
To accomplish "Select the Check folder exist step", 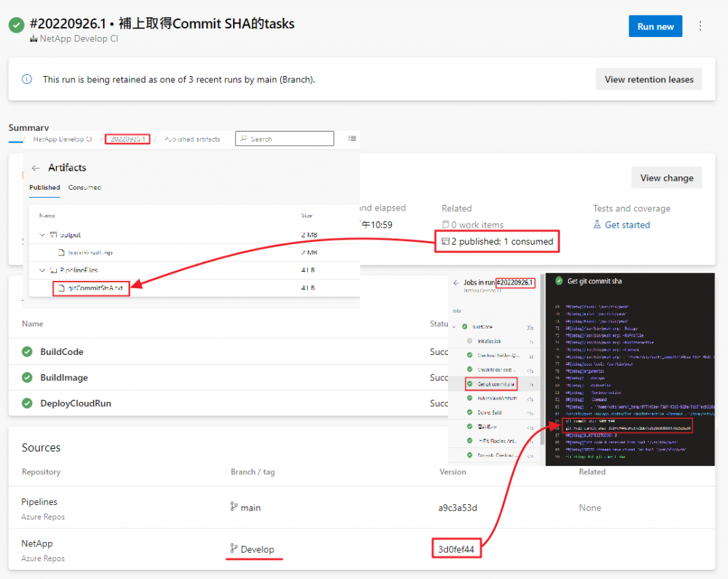I will coord(495,370).
